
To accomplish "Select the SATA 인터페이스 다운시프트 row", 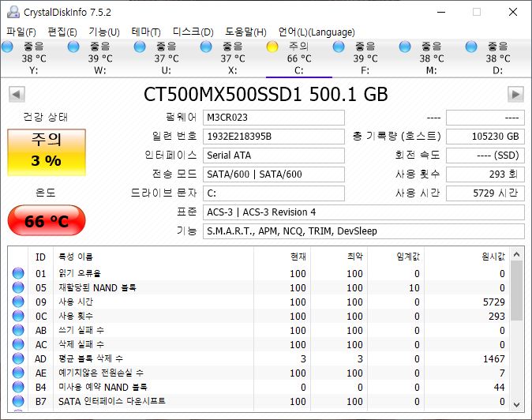I will [x=259, y=402].
